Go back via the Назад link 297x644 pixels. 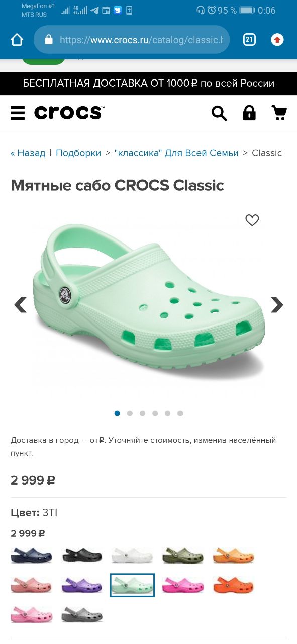28,153
